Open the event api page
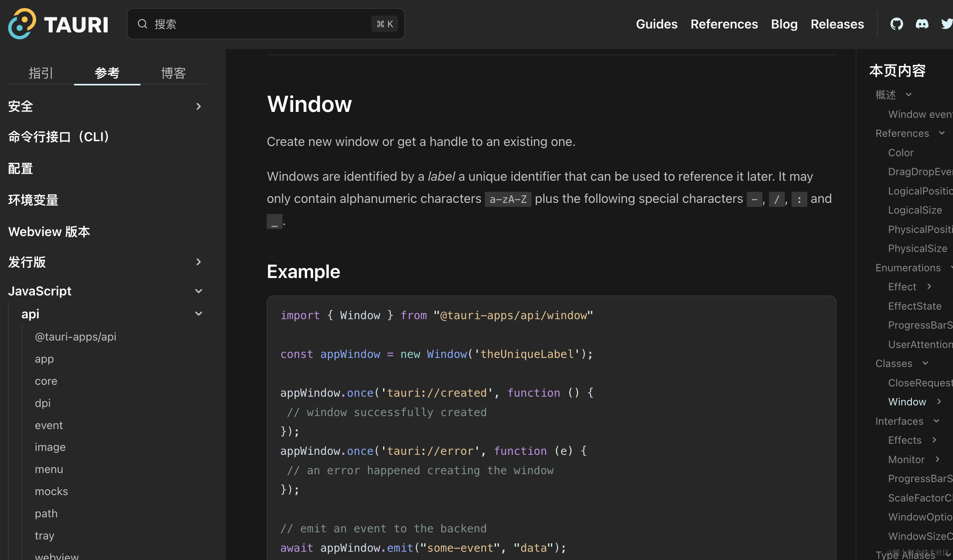 click(49, 425)
